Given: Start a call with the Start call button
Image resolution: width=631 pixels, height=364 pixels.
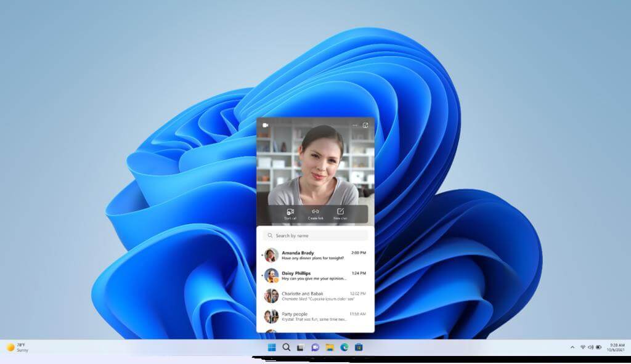Looking at the screenshot, I should [290, 214].
